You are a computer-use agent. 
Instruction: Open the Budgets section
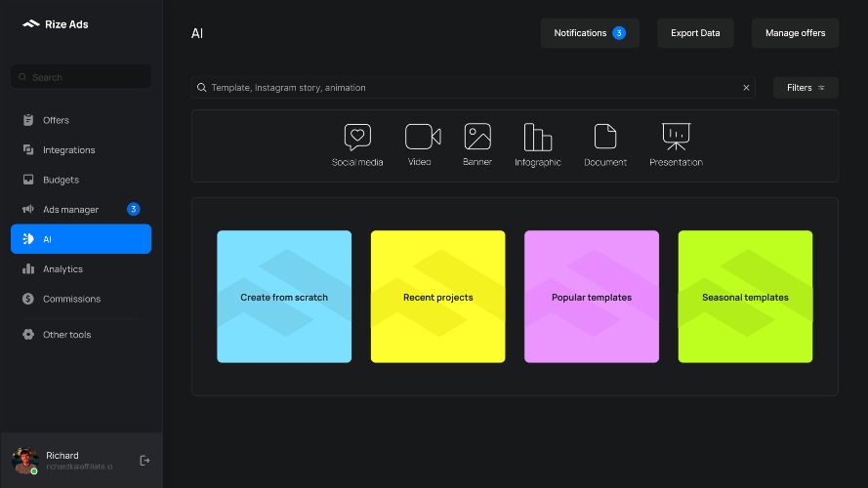point(81,180)
